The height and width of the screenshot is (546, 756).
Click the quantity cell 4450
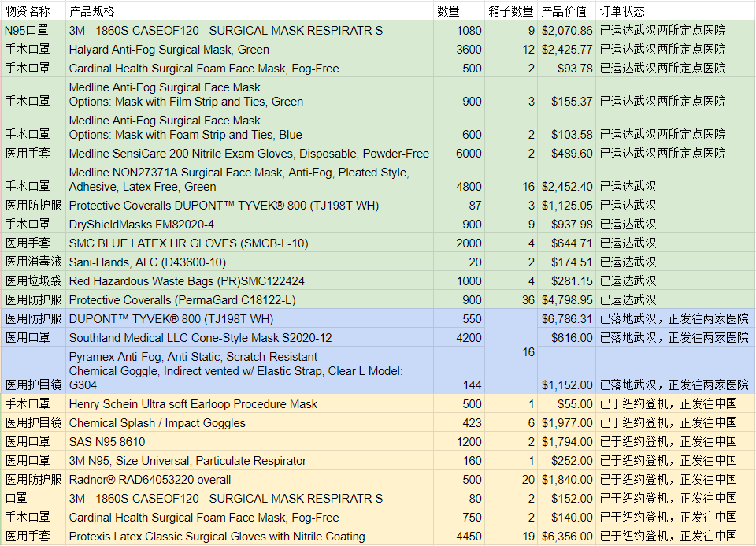[x=459, y=536]
